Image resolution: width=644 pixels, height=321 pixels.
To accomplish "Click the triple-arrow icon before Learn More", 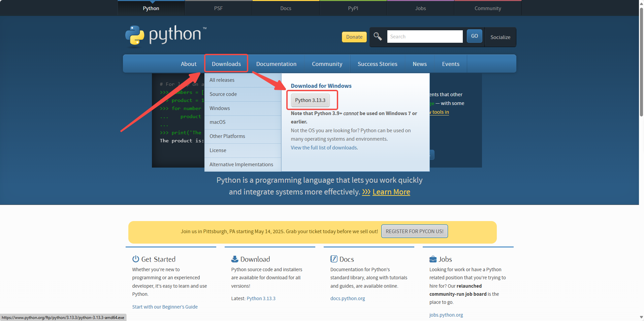I will [x=366, y=192].
